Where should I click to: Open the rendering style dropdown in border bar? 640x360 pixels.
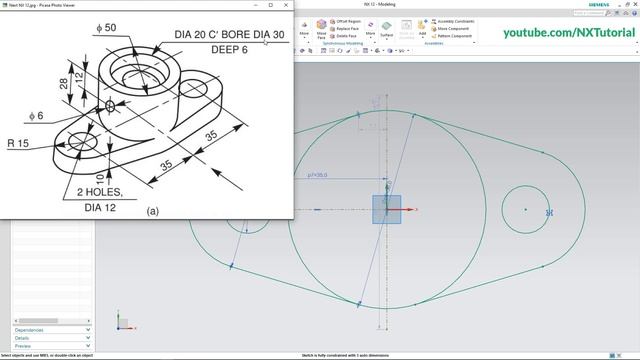[379, 51]
